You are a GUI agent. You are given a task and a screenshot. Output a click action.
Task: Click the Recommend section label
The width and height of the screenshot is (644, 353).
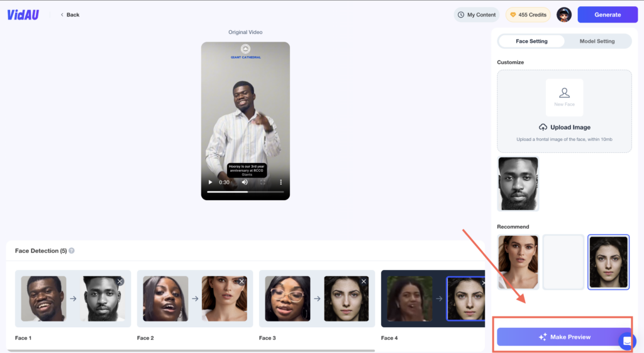pos(513,227)
